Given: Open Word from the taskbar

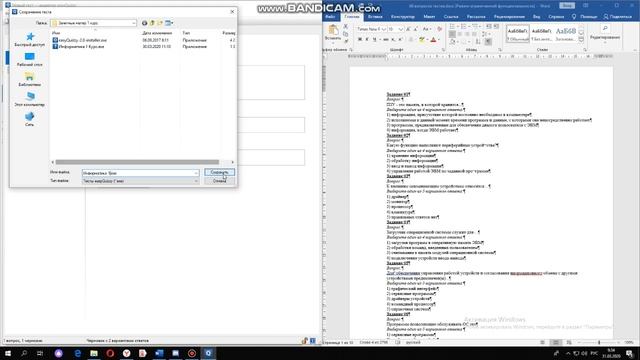Looking at the screenshot, I should [x=159, y=353].
